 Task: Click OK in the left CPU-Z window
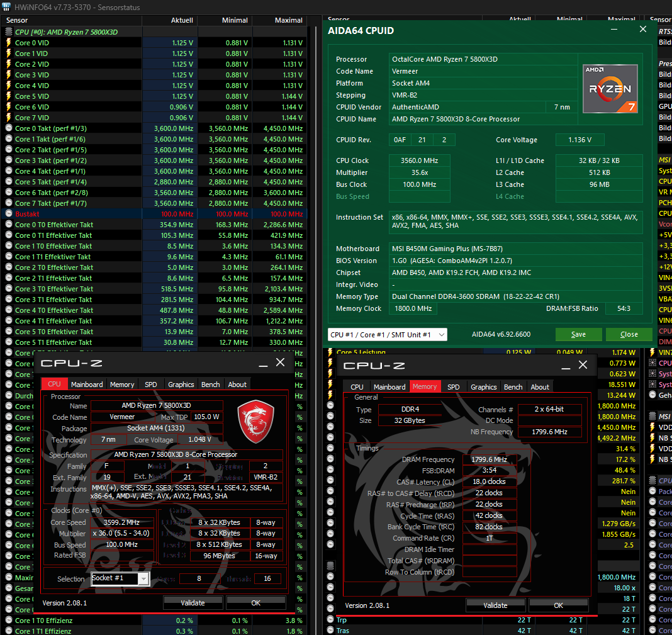click(x=256, y=602)
